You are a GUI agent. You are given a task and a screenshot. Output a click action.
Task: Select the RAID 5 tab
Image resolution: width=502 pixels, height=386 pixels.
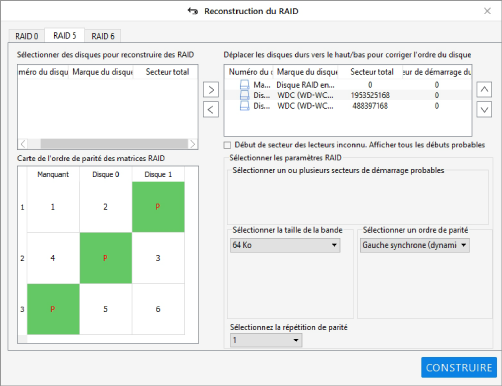pyautogui.click(x=65, y=35)
